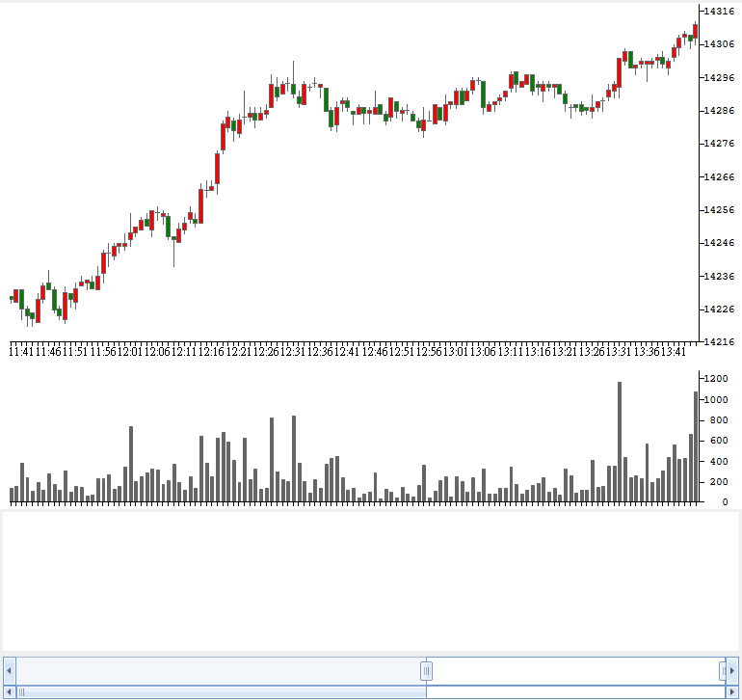Viewport: 742px width, 700px height.
Task: Select the 14266 price axis label
Action: tap(719, 176)
